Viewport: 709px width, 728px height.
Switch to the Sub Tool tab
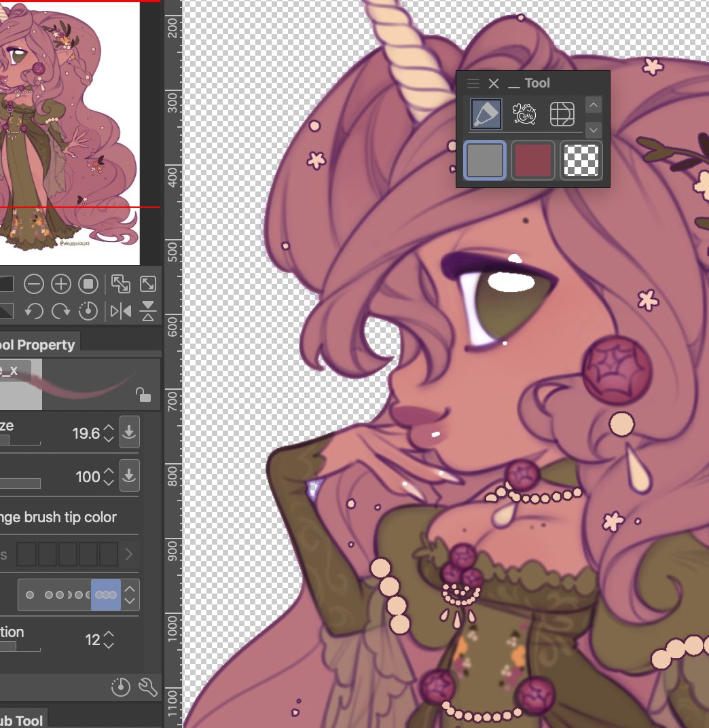[x=23, y=720]
